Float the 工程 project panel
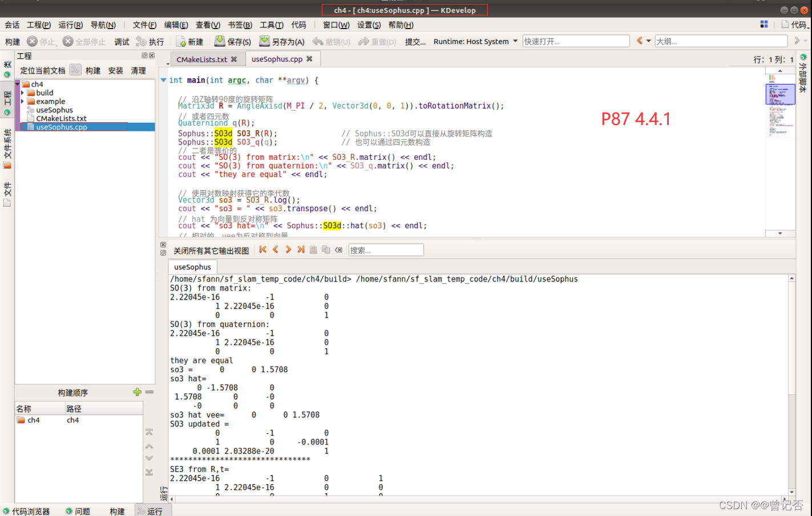The height and width of the screenshot is (516, 812). [144, 55]
